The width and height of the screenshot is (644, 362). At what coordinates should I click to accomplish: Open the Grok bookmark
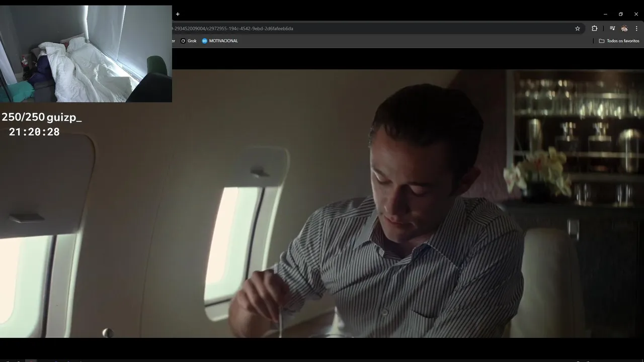click(x=189, y=41)
